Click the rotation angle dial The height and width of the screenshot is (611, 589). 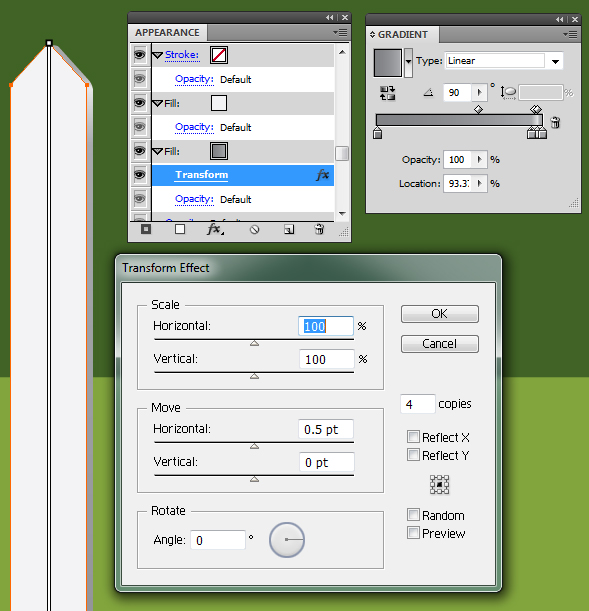click(x=287, y=540)
